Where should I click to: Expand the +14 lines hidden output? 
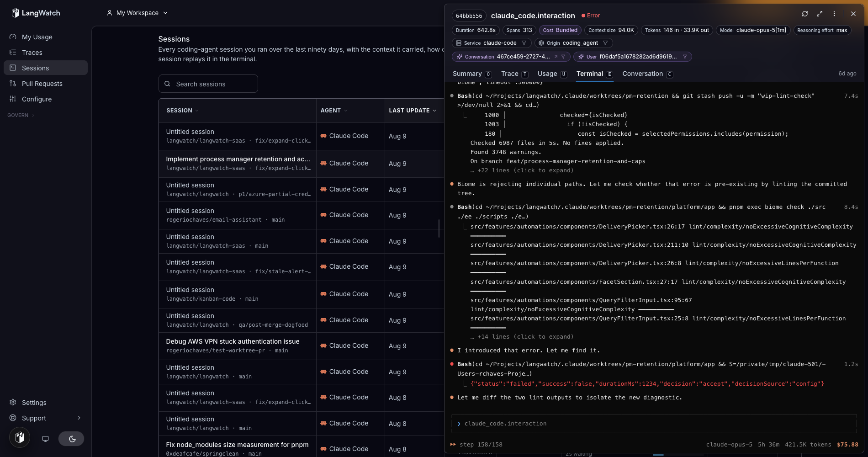click(522, 337)
